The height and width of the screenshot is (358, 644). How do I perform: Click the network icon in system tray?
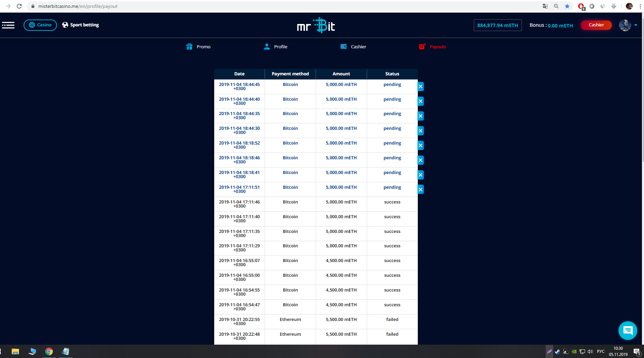coord(582,351)
